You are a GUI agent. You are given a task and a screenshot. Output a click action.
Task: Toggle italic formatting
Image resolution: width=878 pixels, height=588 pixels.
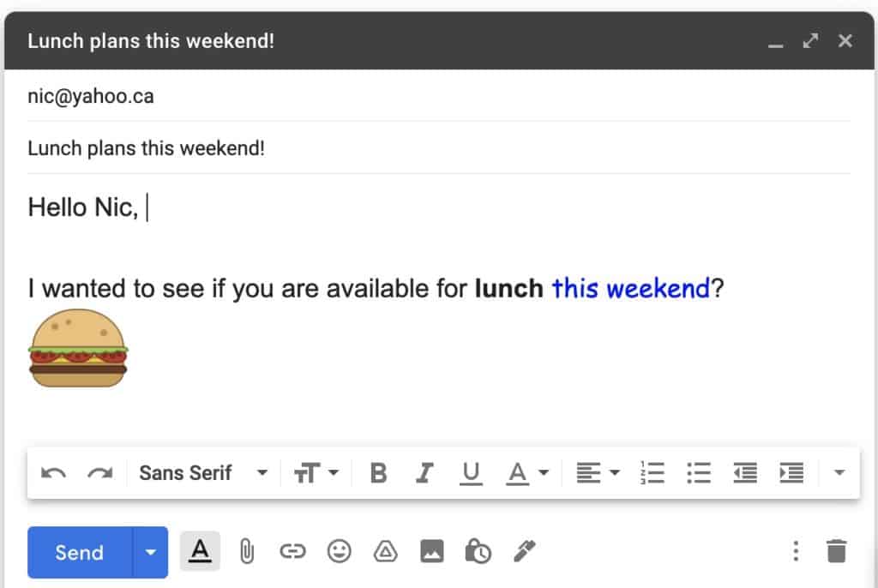coord(424,473)
